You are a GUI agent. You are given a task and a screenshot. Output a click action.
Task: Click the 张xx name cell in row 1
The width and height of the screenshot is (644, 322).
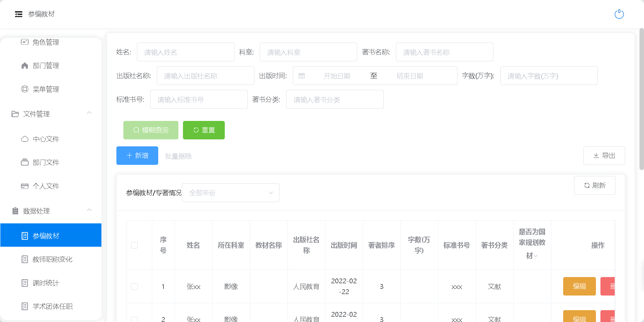193,286
